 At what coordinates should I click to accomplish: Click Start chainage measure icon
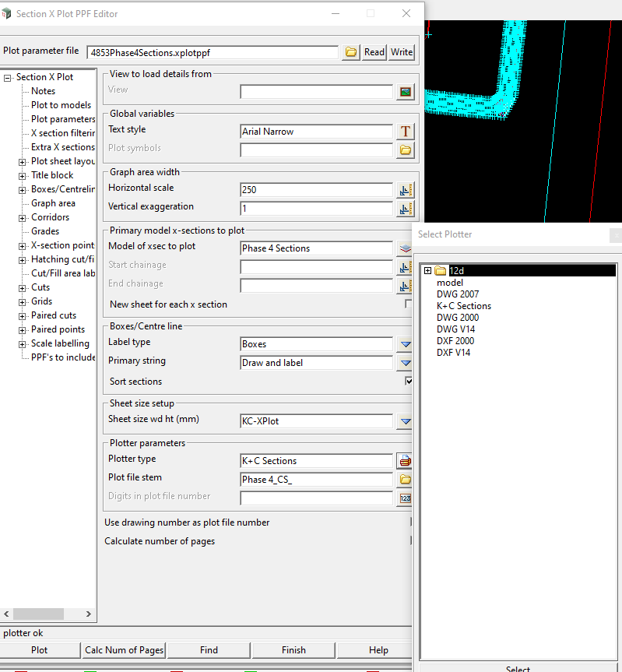click(x=404, y=267)
